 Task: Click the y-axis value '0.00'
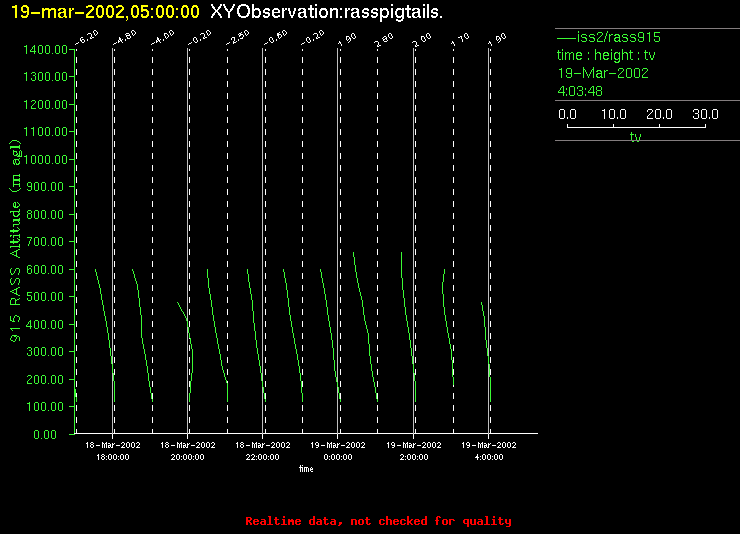point(45,434)
